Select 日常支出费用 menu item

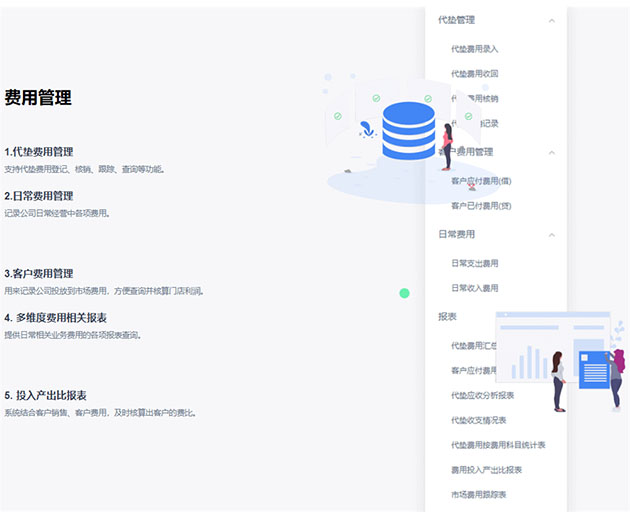[x=474, y=263]
